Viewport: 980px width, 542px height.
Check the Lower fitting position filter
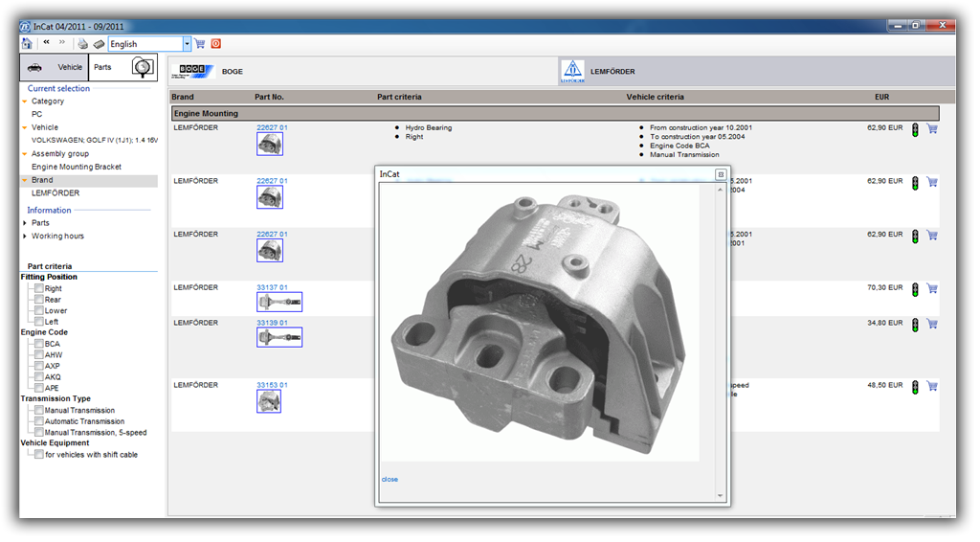pos(38,310)
